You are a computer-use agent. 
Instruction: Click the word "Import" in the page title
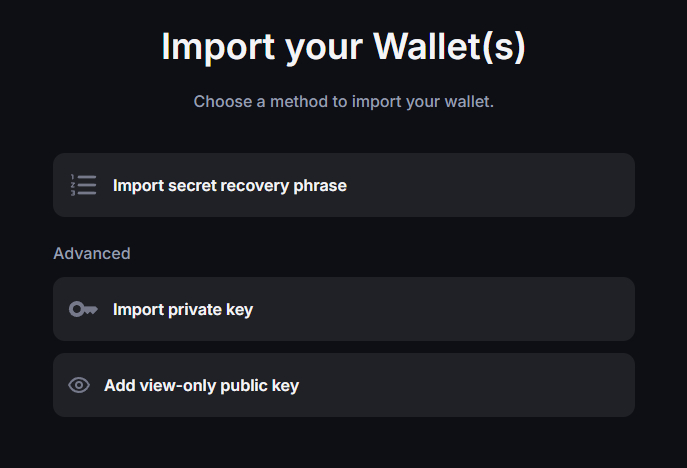[204, 48]
